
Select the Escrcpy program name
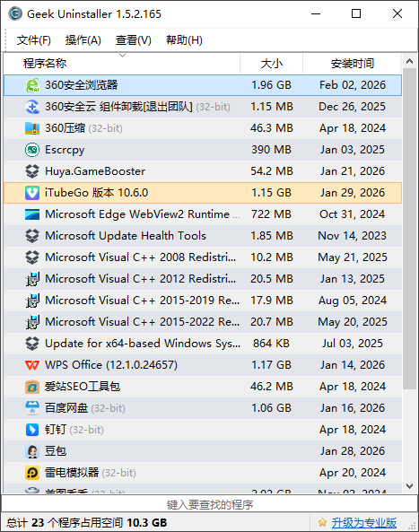coord(65,150)
